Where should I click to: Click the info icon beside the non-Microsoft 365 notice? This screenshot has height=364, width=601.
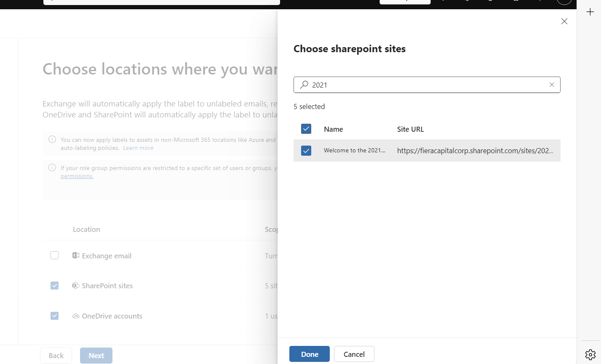click(52, 139)
